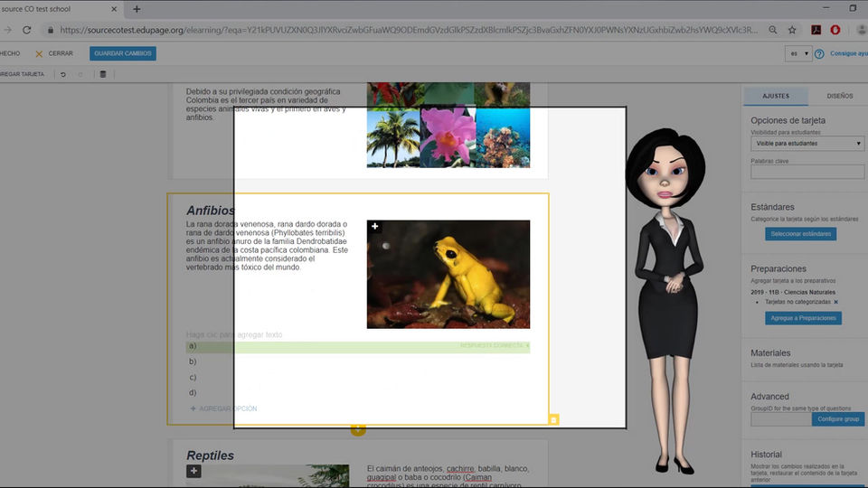The height and width of the screenshot is (488, 868).
Task: Click the greyed redo arrow in card toolbar
Action: (80, 74)
